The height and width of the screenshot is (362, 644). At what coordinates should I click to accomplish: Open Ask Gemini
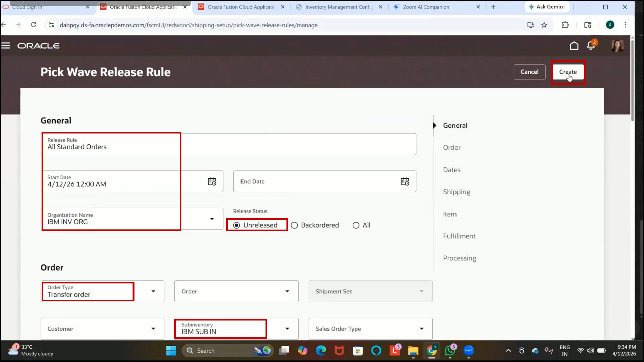click(x=547, y=7)
